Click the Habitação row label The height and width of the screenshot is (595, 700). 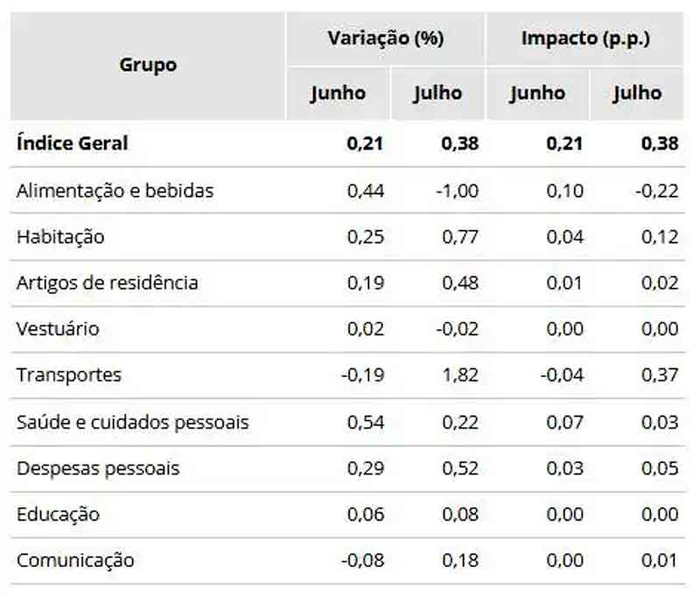[60, 236]
